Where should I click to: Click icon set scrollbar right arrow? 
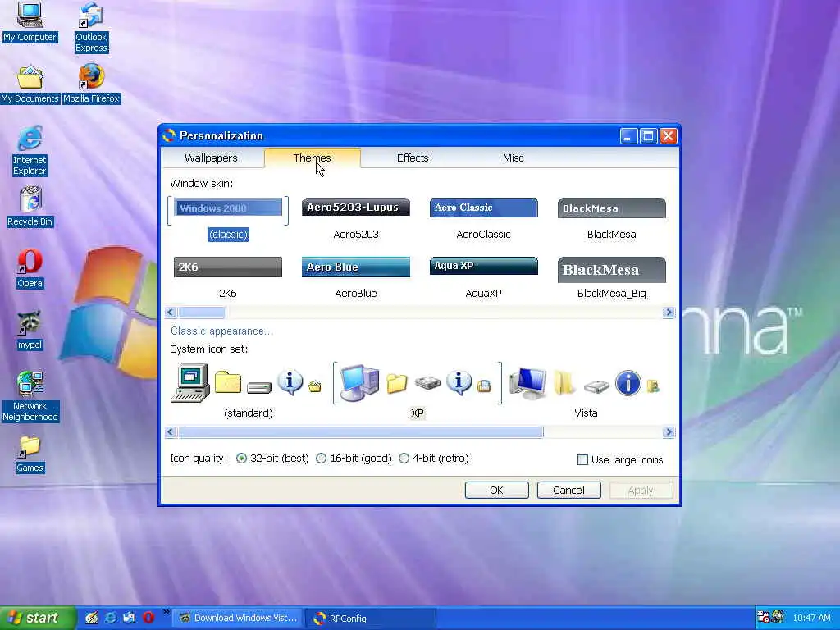click(669, 431)
